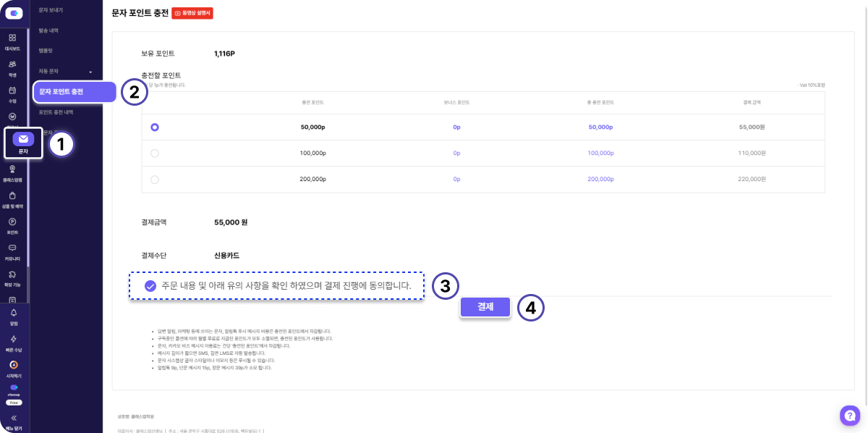The image size is (868, 433).
Task: Open 발송 내역 menu item
Action: point(48,30)
